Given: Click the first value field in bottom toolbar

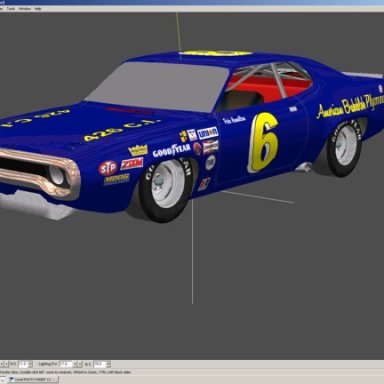Looking at the screenshot, I should [24, 364].
